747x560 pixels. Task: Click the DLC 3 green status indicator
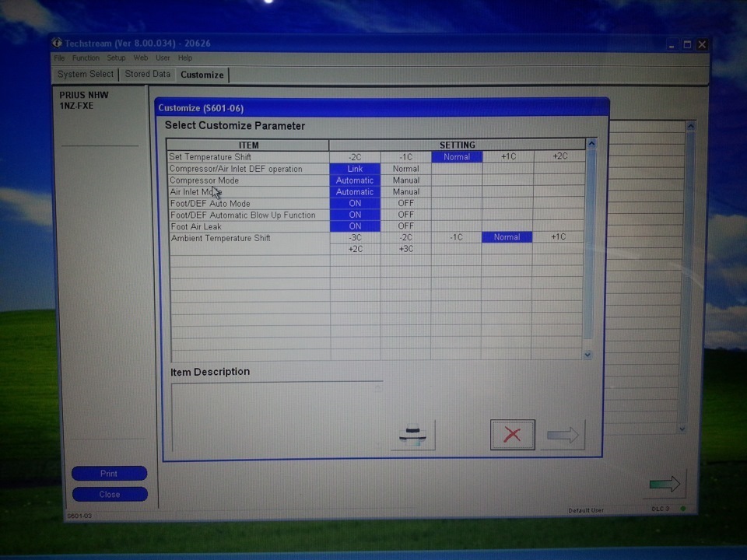683,509
